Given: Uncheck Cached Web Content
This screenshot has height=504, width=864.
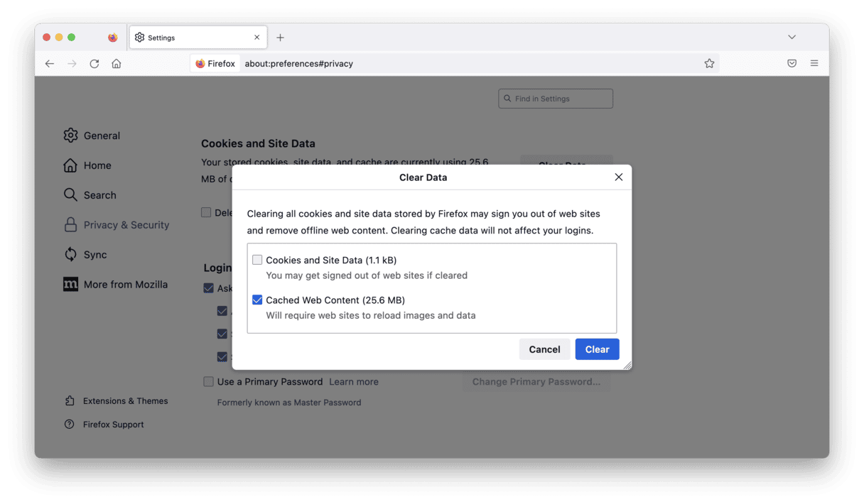Looking at the screenshot, I should coord(256,300).
